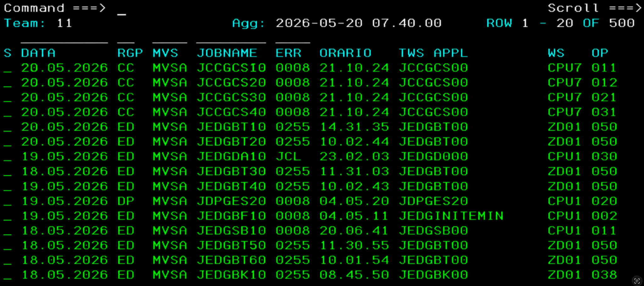Screen dimensions: 644x286
Task: Click the ERR column header
Action: [288, 53]
